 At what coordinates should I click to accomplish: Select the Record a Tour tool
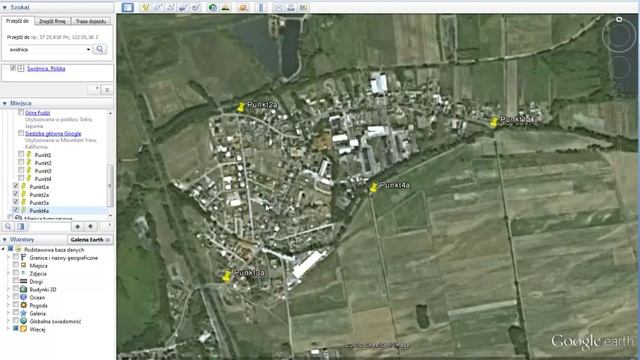click(x=196, y=7)
